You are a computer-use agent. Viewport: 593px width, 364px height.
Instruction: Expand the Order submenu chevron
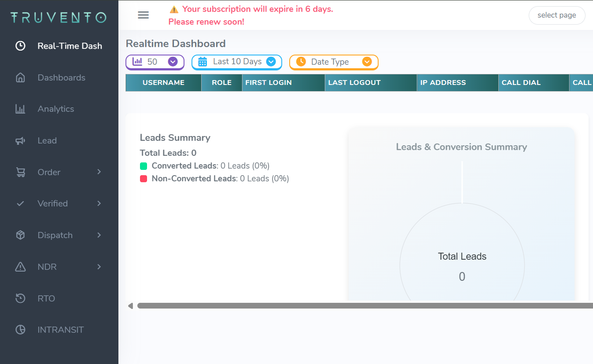(99, 172)
